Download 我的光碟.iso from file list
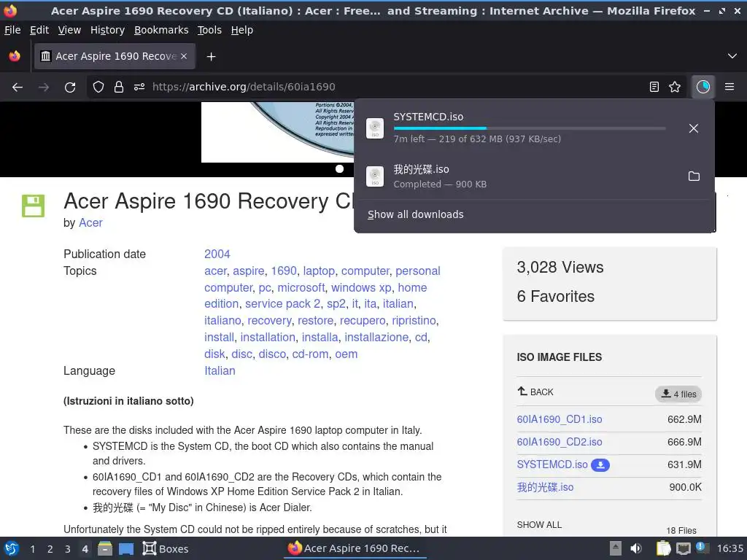The height and width of the screenshot is (560, 747). (x=545, y=487)
